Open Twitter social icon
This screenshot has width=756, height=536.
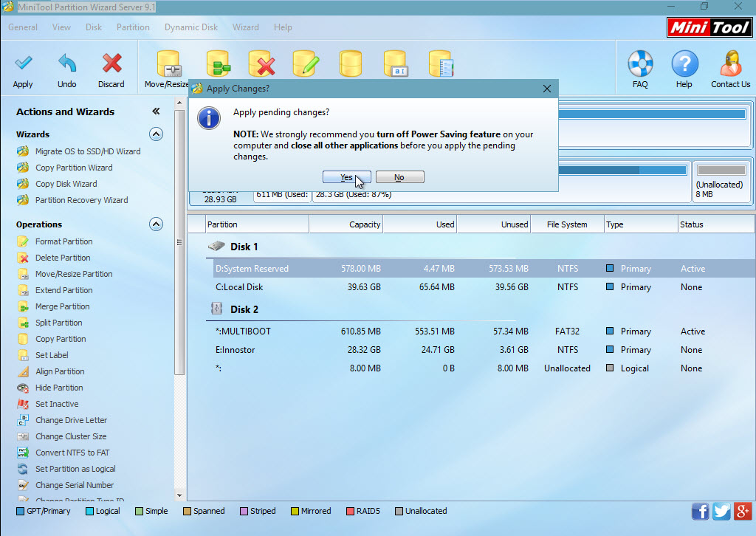(x=721, y=511)
